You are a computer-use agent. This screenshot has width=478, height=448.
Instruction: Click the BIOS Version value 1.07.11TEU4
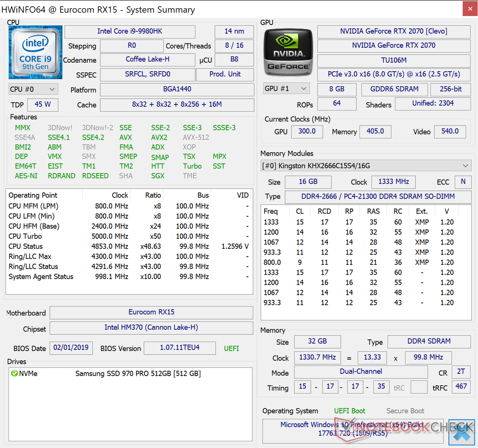(180, 348)
